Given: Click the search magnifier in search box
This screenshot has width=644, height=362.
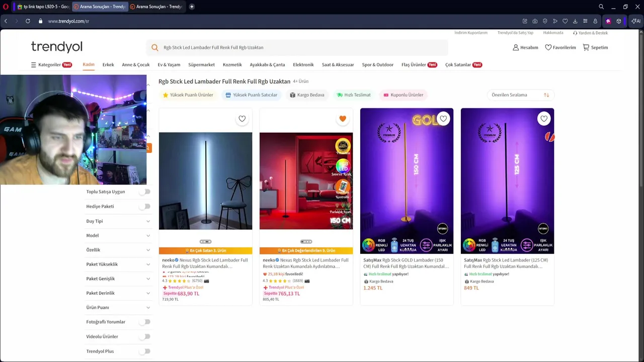Looking at the screenshot, I should (154, 47).
